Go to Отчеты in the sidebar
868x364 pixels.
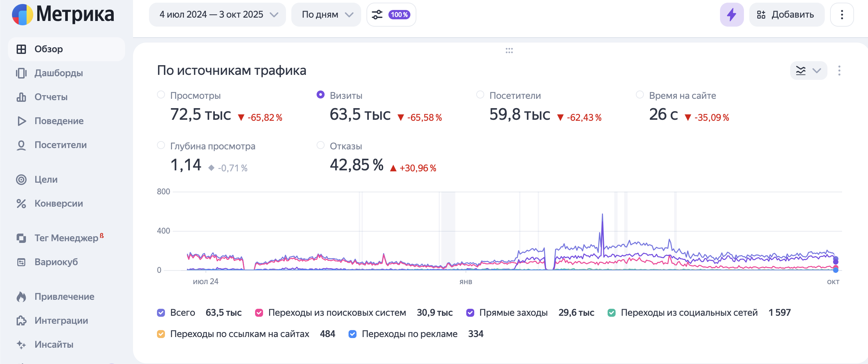51,97
